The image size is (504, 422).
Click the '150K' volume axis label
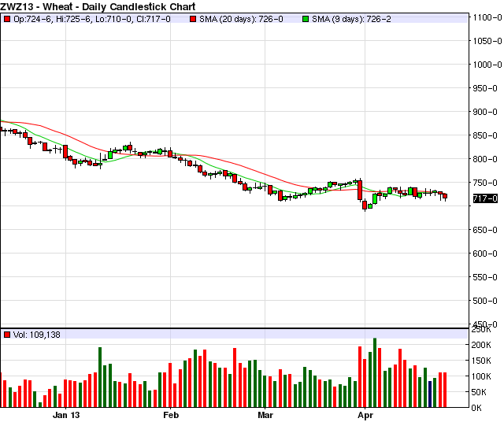point(481,361)
